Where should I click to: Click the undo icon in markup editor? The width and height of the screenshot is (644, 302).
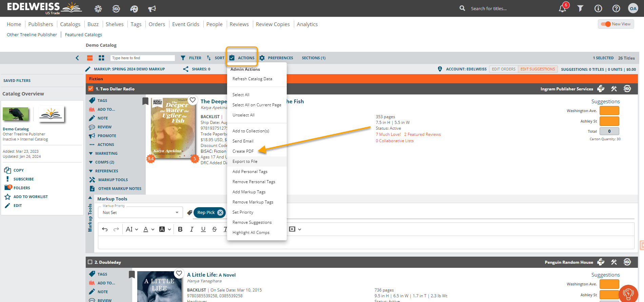pyautogui.click(x=105, y=229)
